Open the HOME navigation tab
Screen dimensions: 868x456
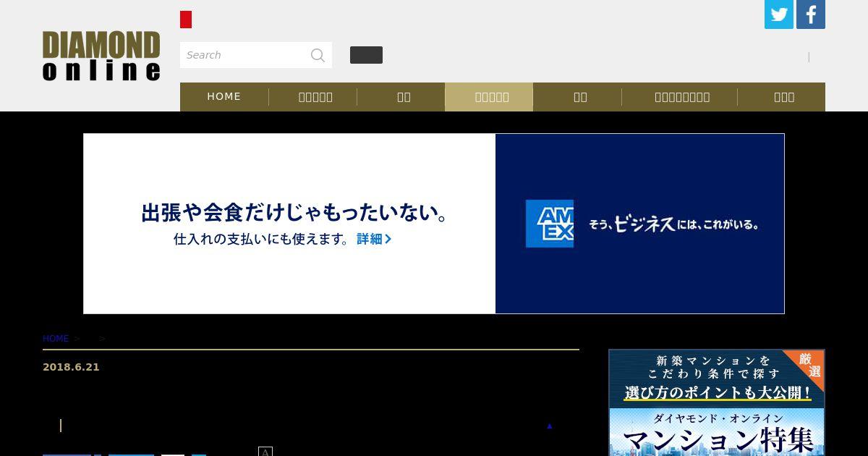tap(224, 96)
